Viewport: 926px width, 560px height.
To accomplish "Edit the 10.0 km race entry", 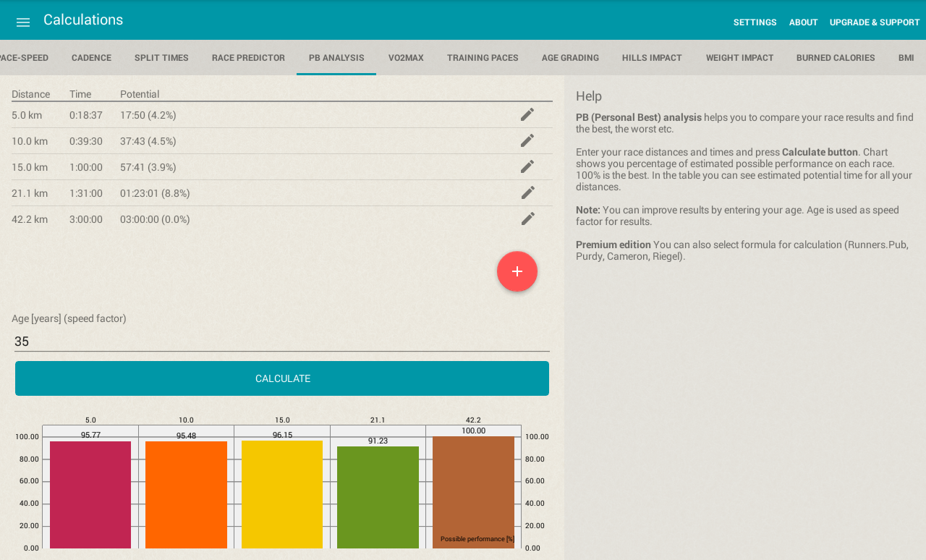I will 527,140.
